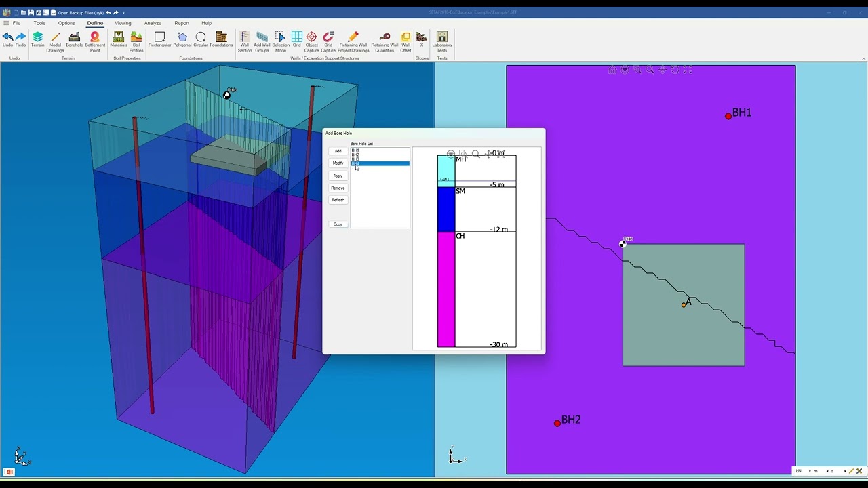Click the blue SM layer swatch

[446, 209]
